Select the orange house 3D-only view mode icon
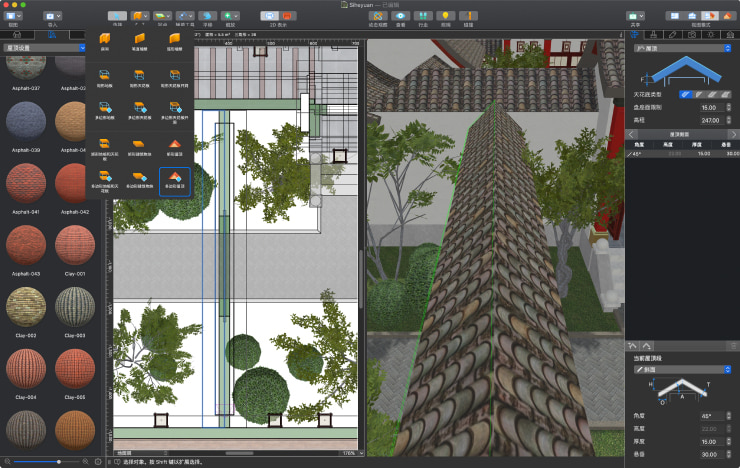 [727, 16]
